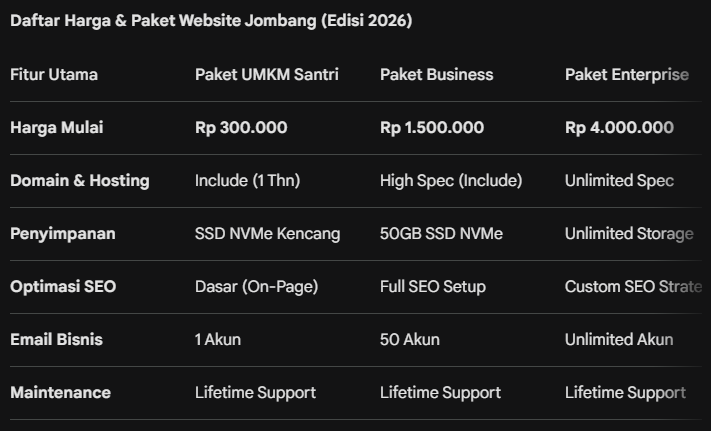
Task: Select the 'SSD NVMe Kencang' cell
Action: pos(267,233)
